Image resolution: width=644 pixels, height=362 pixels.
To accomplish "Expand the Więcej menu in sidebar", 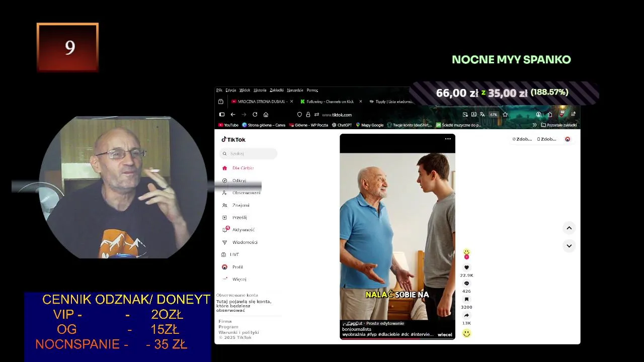I will (235, 279).
